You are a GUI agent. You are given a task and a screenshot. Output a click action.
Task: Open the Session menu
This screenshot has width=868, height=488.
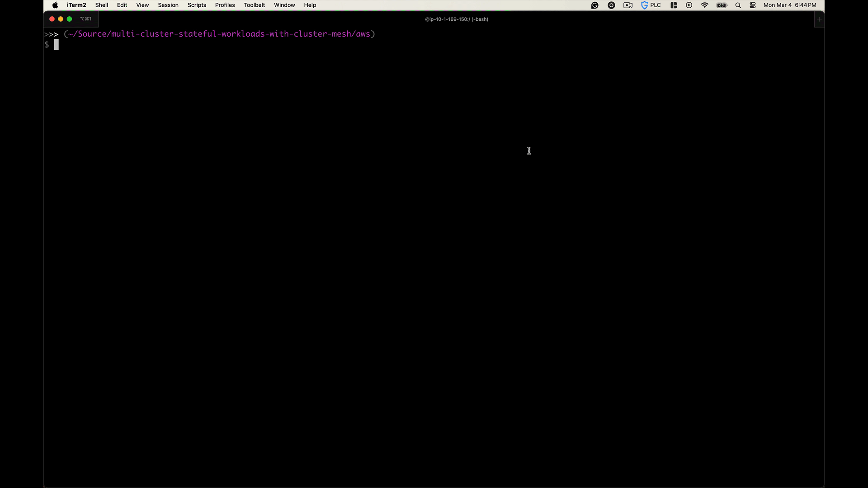[x=168, y=5]
